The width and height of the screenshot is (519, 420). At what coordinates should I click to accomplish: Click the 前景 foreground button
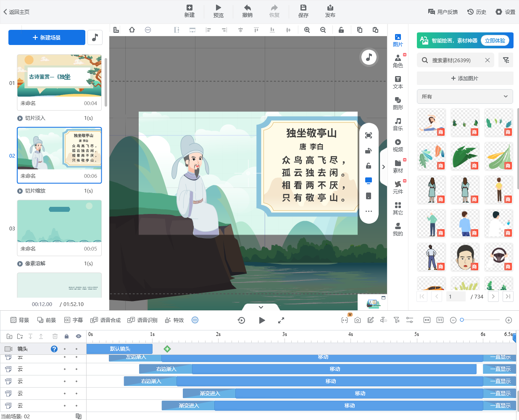tap(47, 320)
